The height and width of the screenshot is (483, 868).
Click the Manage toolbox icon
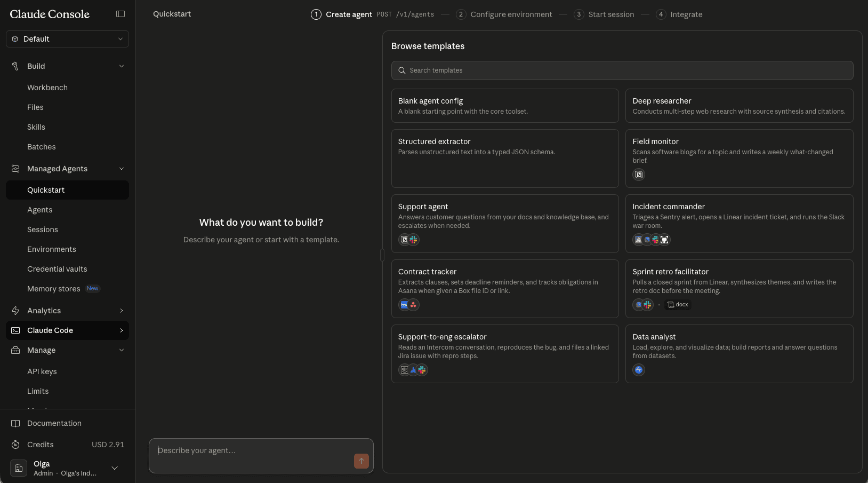coord(15,350)
